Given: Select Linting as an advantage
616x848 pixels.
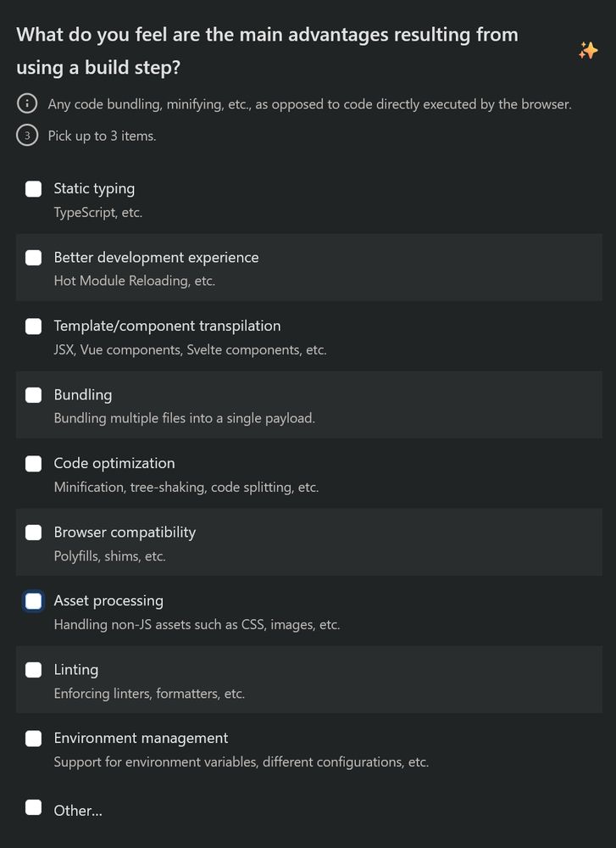Looking at the screenshot, I should pos(33,669).
